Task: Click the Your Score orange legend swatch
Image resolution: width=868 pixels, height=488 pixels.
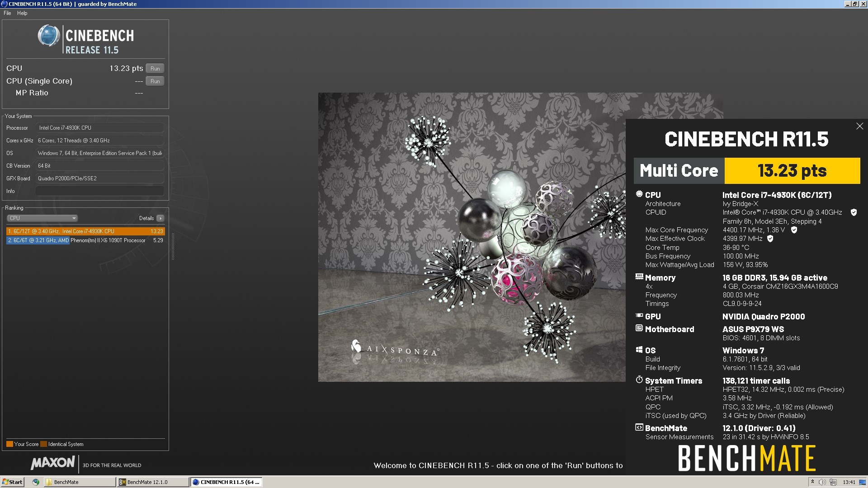Action: tap(9, 444)
